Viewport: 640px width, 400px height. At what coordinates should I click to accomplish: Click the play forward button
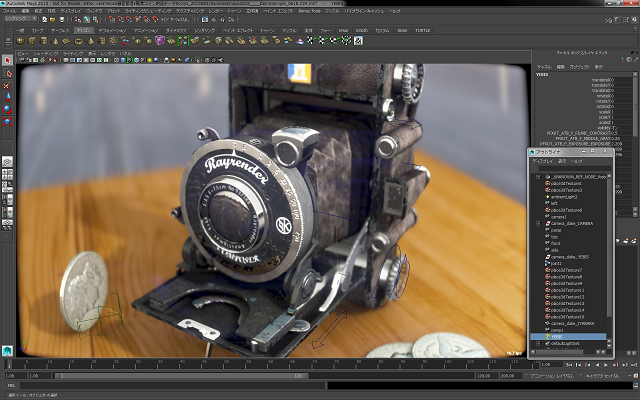coord(606,365)
